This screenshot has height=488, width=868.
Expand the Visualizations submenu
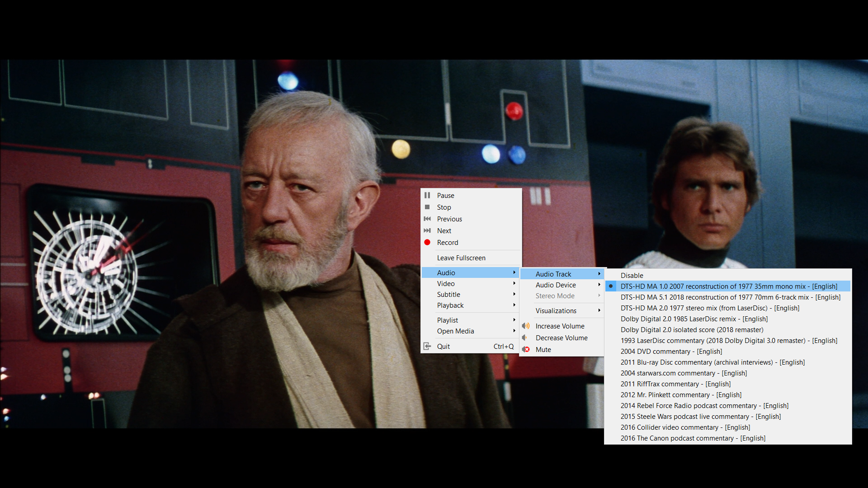561,310
